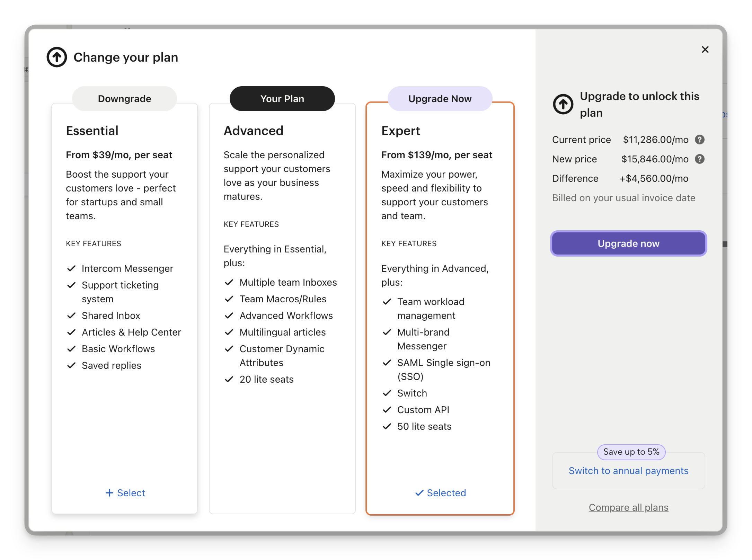Click the Downgrade pill above Essential
752x560 pixels.
[x=124, y=99]
